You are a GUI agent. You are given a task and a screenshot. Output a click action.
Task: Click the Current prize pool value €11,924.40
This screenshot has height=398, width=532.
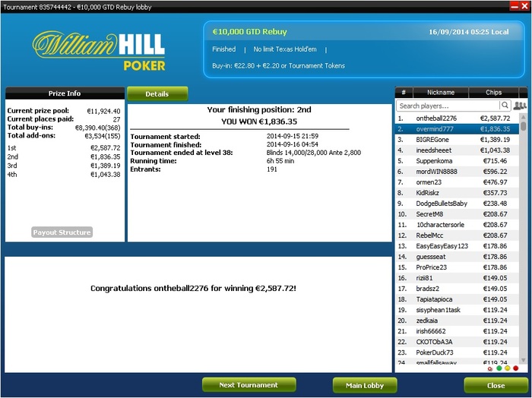103,111
